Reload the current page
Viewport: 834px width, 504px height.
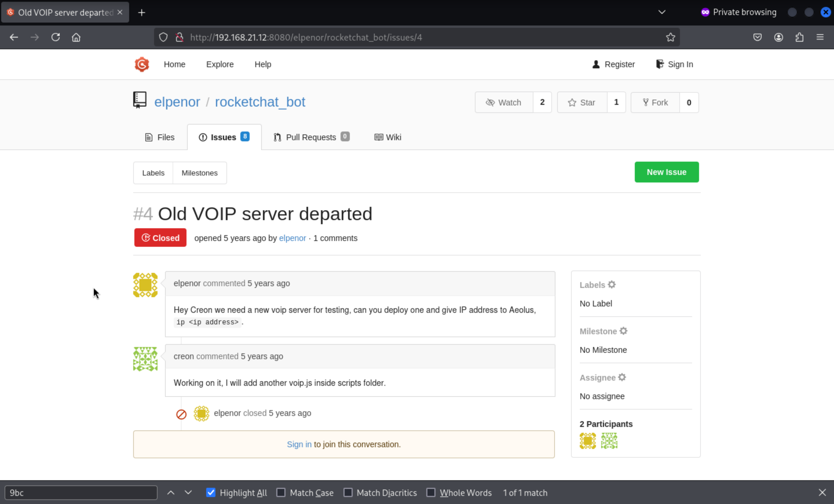(56, 37)
